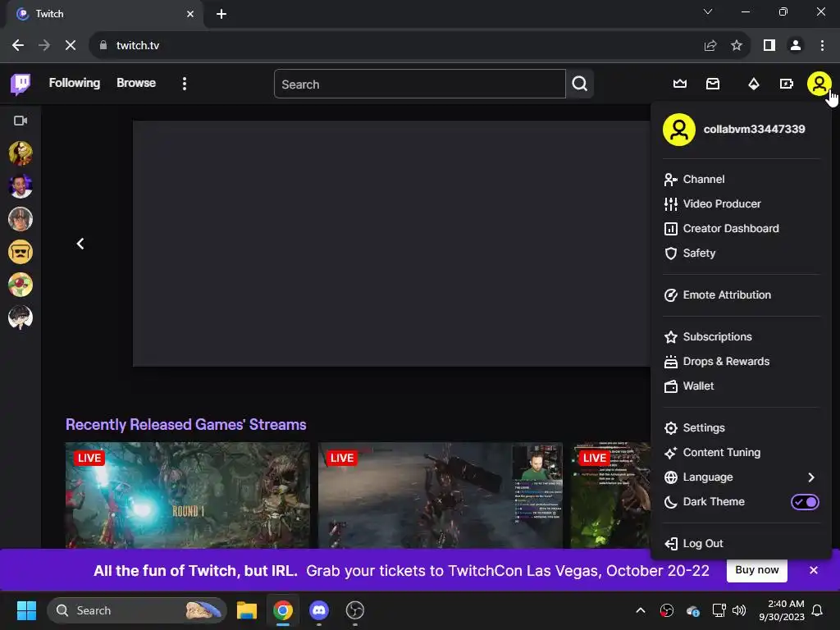Open the Twitch notifications inbox icon
Screen dimensions: 840x630
pos(713,84)
